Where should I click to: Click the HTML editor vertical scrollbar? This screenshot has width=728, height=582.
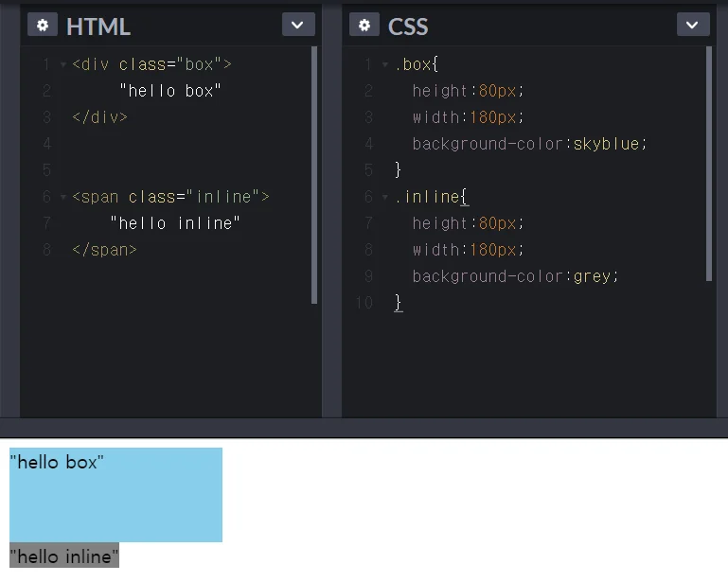tap(314, 175)
